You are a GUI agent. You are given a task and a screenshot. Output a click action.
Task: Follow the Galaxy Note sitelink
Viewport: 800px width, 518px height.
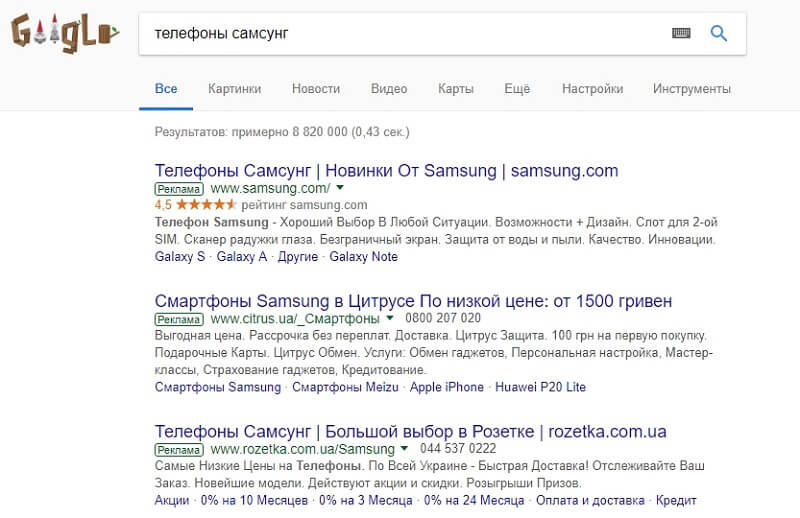(363, 257)
